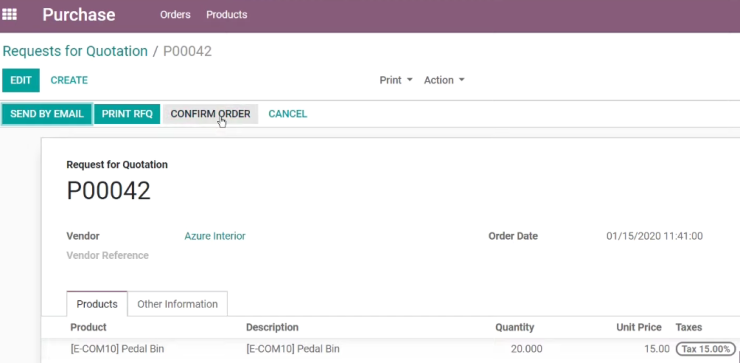The width and height of the screenshot is (740, 363).
Task: Click the Vendor Reference field label
Action: [108, 255]
